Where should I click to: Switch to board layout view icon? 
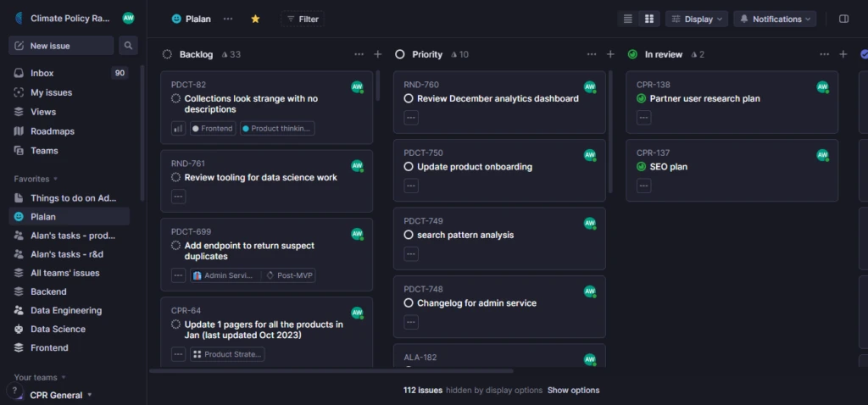(x=649, y=19)
